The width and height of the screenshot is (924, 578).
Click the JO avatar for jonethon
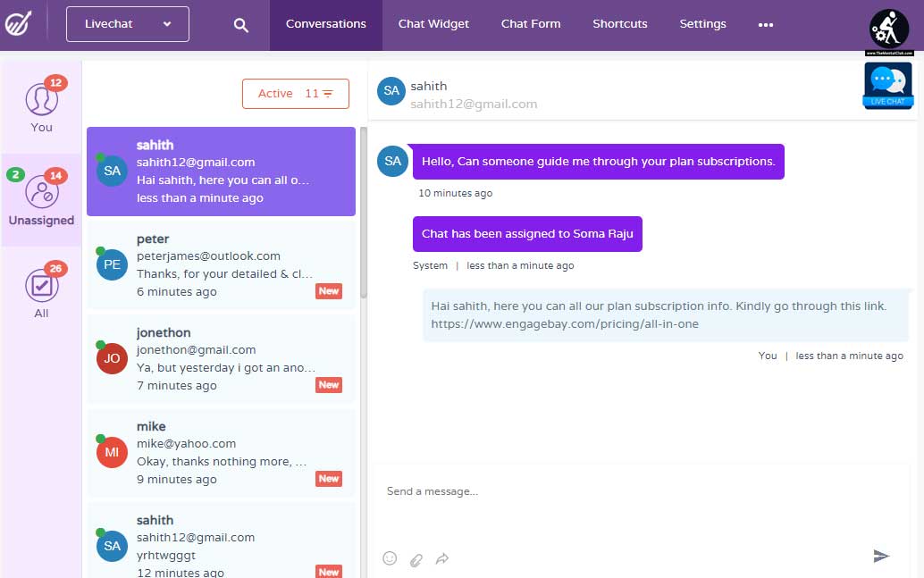tap(112, 358)
